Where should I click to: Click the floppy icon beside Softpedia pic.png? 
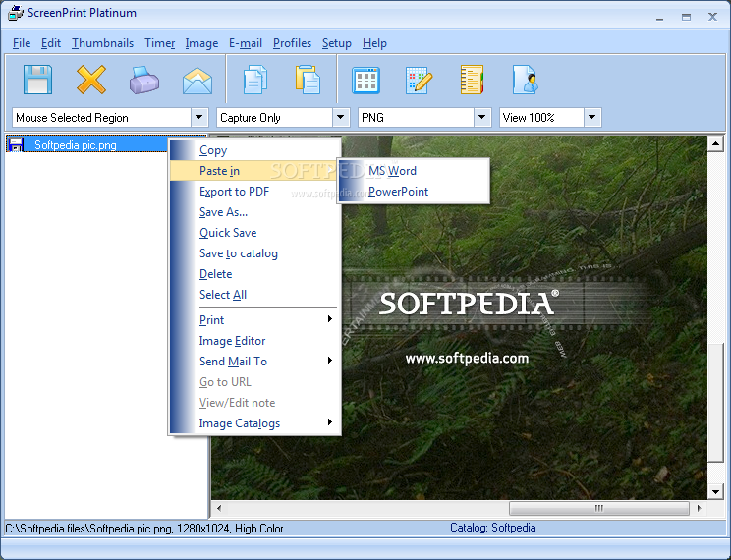pos(16,144)
